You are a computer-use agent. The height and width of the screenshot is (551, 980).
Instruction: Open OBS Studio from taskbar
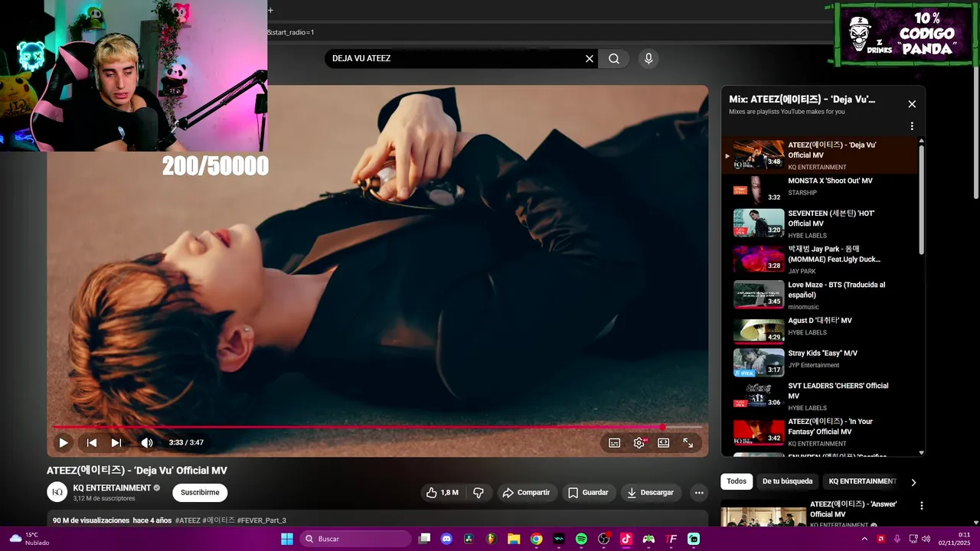click(x=604, y=539)
